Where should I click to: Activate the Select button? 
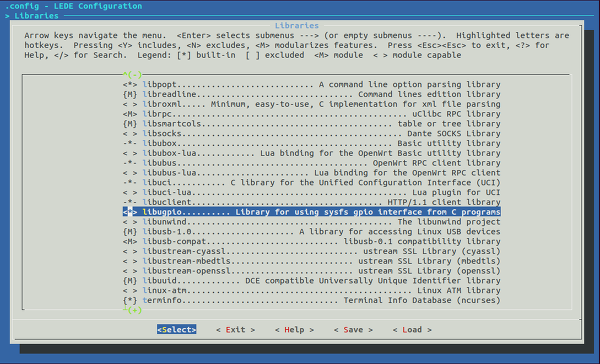tap(177, 330)
